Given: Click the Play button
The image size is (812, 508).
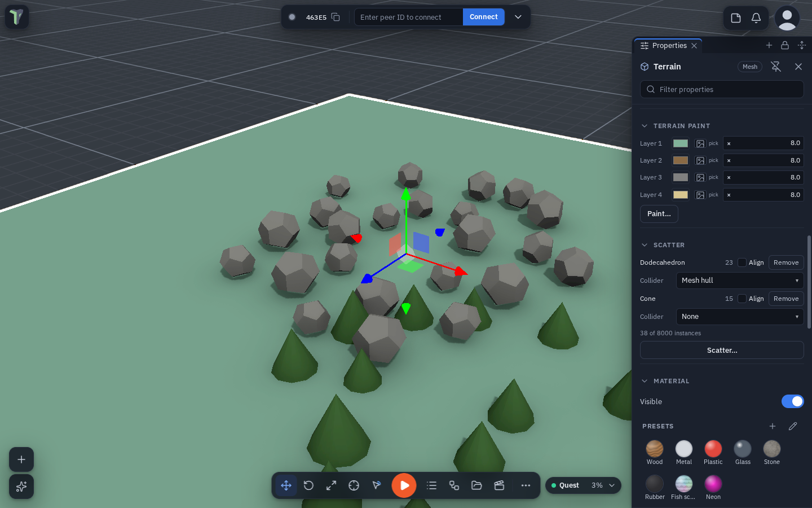Looking at the screenshot, I should tap(404, 485).
